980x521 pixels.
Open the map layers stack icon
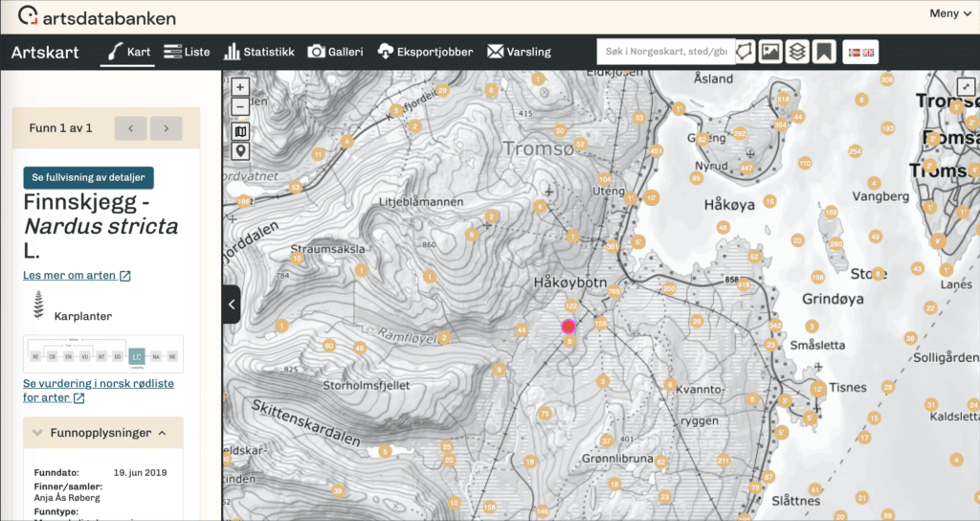click(796, 52)
